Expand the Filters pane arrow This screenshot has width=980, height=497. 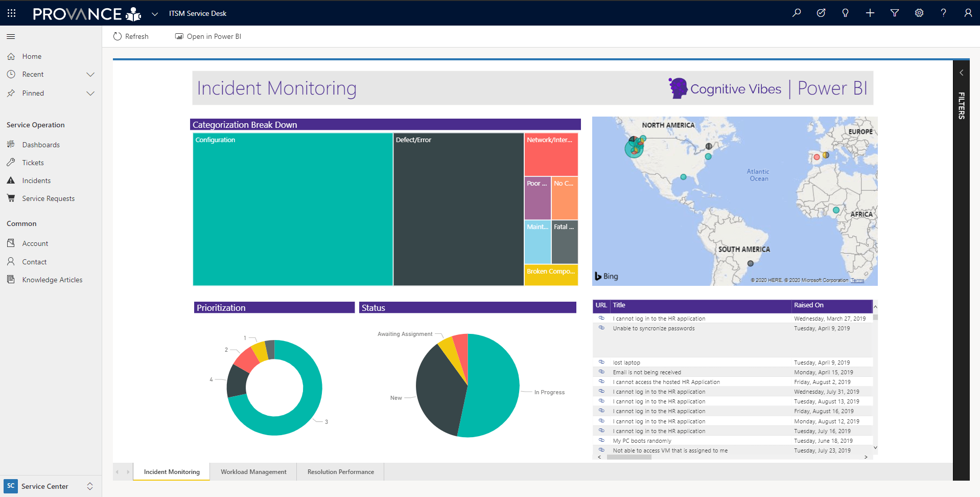point(961,73)
